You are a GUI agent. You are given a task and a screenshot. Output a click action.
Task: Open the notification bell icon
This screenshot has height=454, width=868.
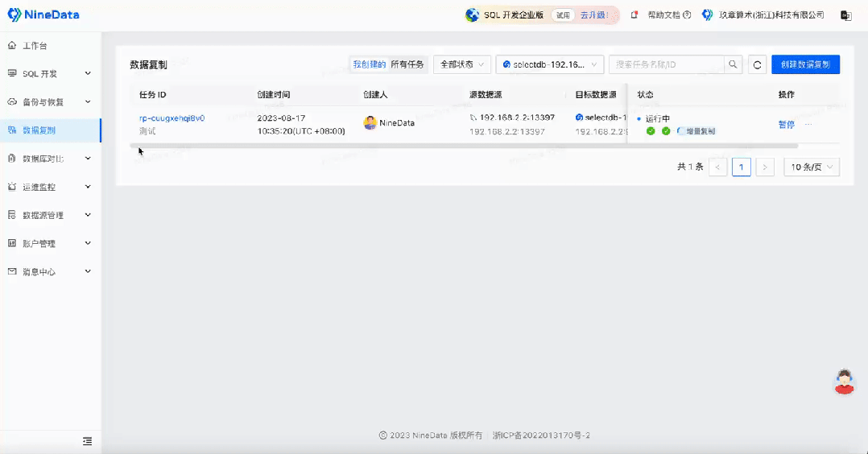pos(634,15)
